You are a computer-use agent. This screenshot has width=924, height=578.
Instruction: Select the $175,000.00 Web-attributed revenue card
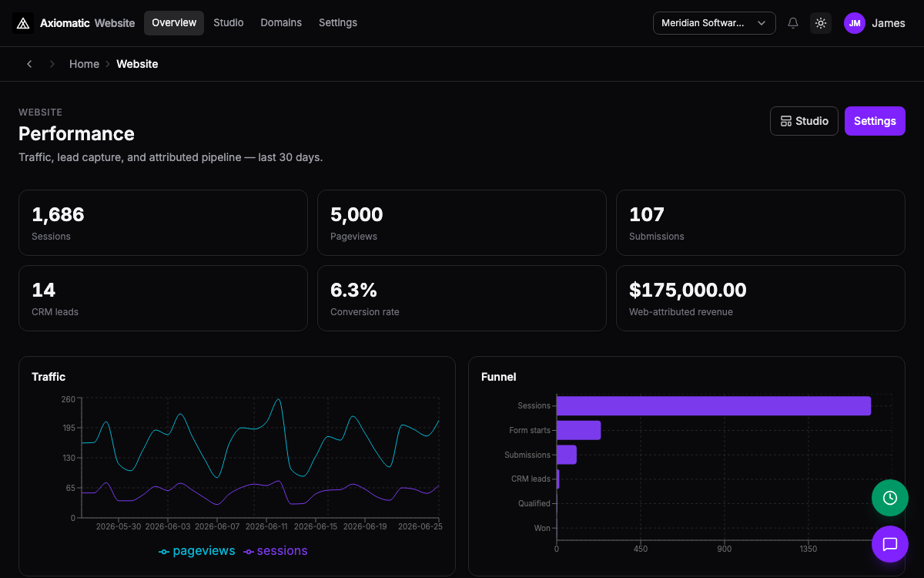tap(761, 298)
